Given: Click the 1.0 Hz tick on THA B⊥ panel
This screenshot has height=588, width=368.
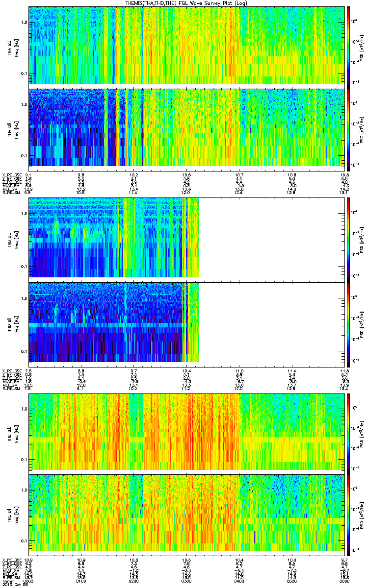Looking at the screenshot, I should tap(24, 23).
